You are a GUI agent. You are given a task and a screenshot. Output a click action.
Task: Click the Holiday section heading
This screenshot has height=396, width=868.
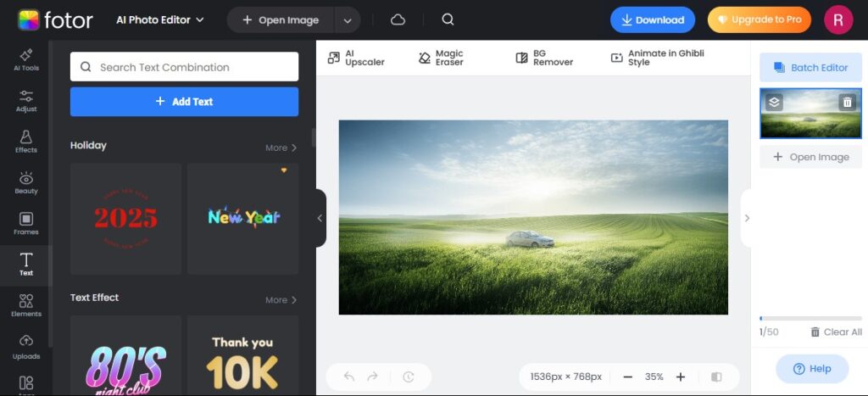pyautogui.click(x=88, y=146)
